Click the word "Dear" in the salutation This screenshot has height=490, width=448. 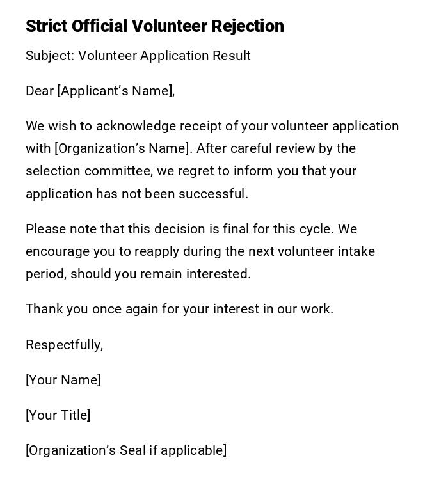(40, 91)
